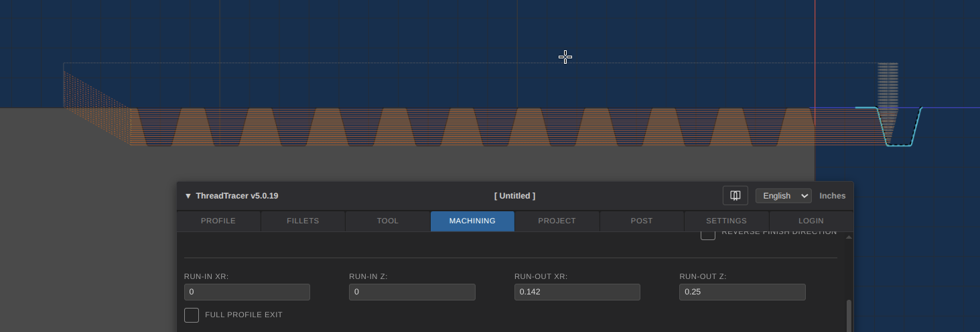Open the Login tab

coord(811,221)
